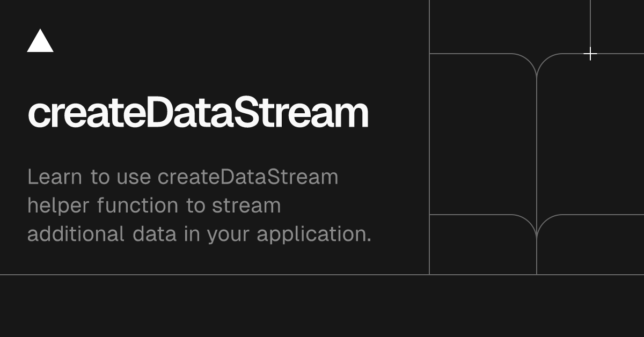Click the empty dark band below the horizontal line
Image resolution: width=644 pixels, height=337 pixels.
click(x=322, y=306)
